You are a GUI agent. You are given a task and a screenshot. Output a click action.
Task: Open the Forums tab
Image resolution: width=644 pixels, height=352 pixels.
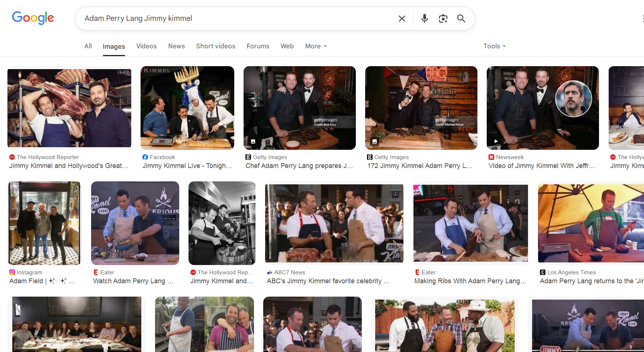(258, 46)
